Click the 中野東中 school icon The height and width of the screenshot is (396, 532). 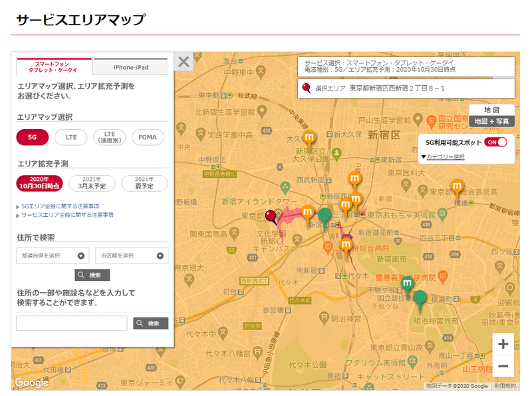pos(261,71)
